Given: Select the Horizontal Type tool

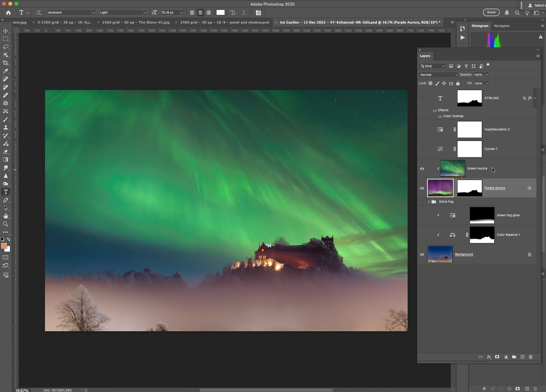Looking at the screenshot, I should (x=6, y=192).
